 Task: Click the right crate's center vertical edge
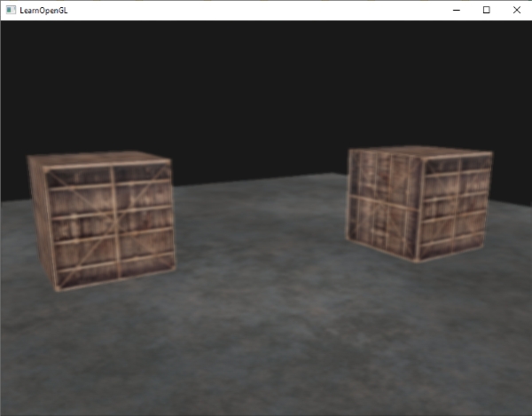click(420, 211)
